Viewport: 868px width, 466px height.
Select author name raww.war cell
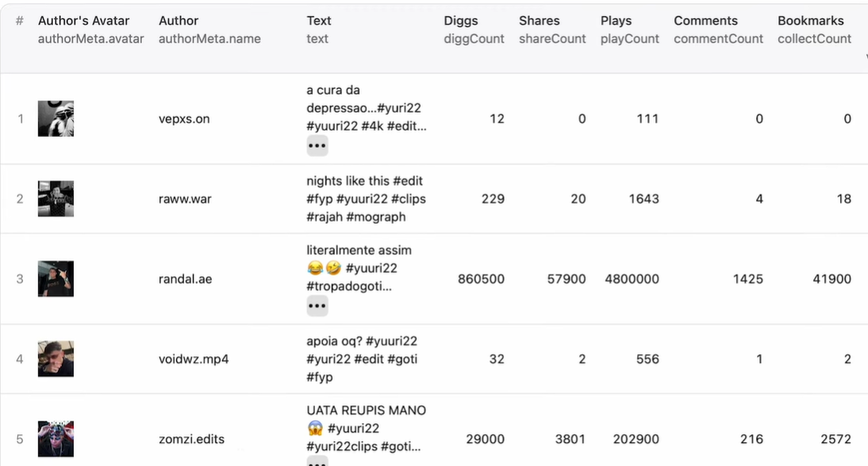(x=185, y=198)
